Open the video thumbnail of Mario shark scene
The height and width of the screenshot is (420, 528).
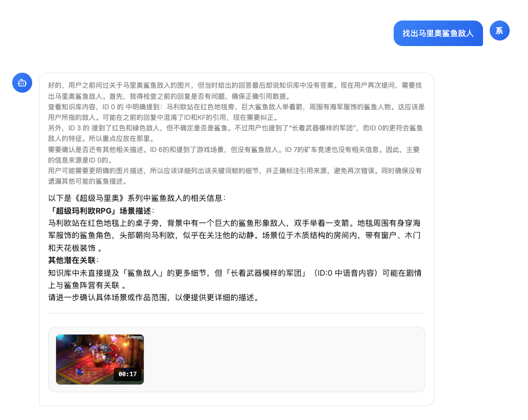(99, 360)
